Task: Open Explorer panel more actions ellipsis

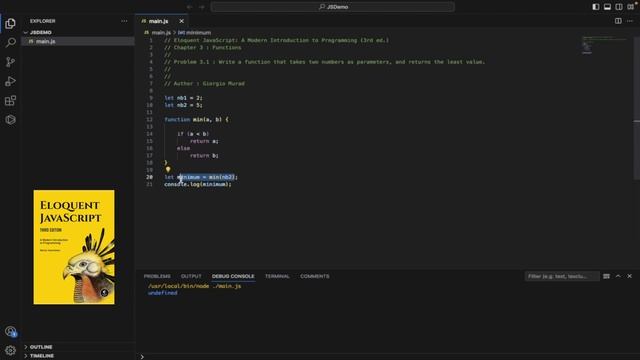Action: click(124, 21)
